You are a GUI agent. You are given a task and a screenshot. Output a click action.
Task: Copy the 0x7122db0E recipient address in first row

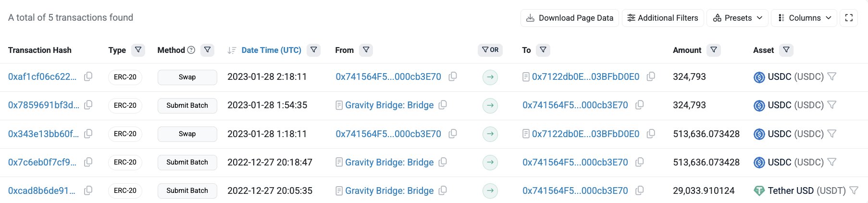[651, 76]
